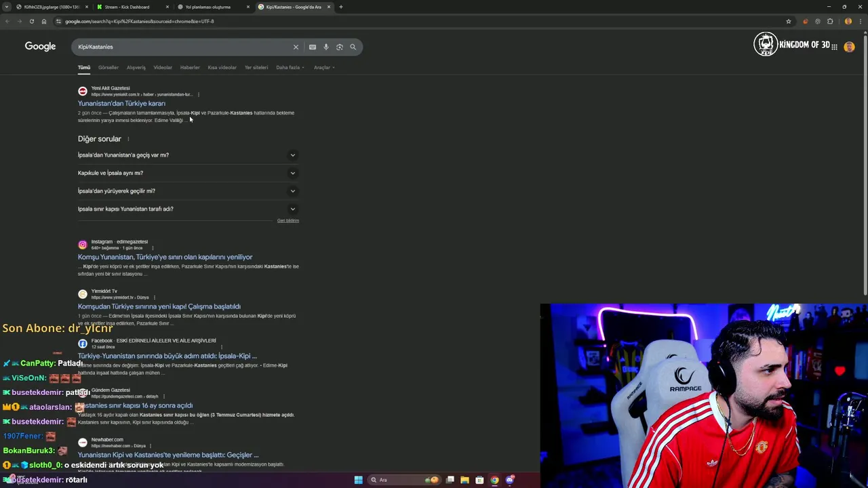Open 'Yunanistan Kipi ve Kastanies'te yenileme başlattı' result

point(168,455)
